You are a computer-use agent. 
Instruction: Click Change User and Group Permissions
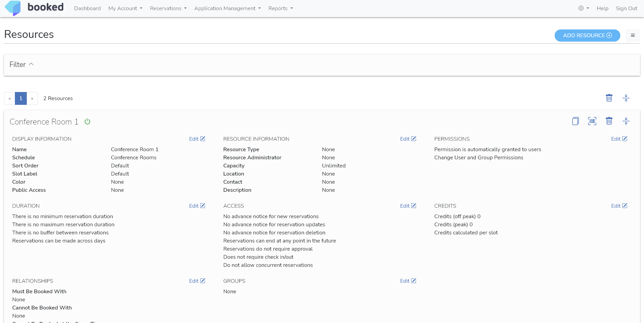479,158
